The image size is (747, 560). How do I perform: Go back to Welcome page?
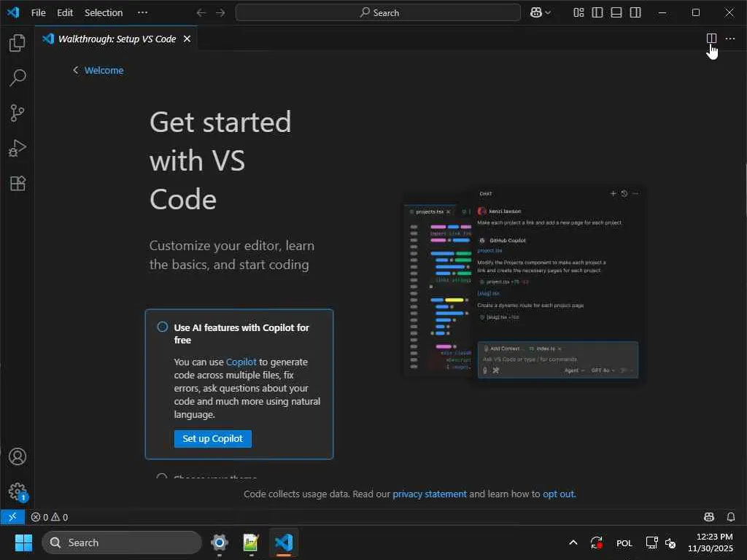pos(98,71)
